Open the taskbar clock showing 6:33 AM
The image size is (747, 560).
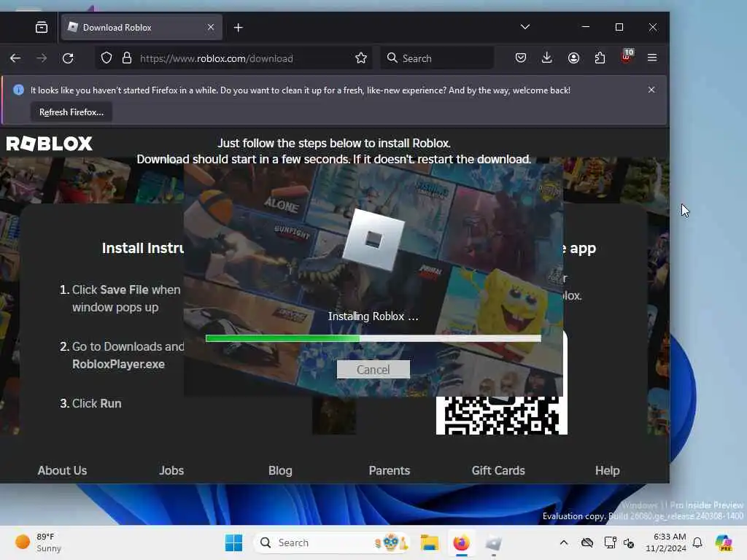click(666, 542)
